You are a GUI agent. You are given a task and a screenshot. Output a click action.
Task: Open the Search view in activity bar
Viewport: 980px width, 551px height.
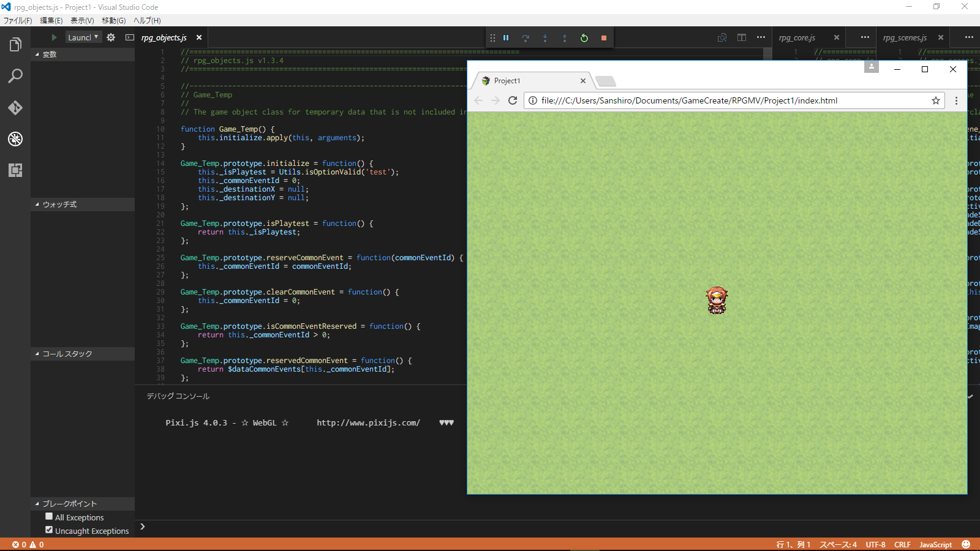point(15,76)
